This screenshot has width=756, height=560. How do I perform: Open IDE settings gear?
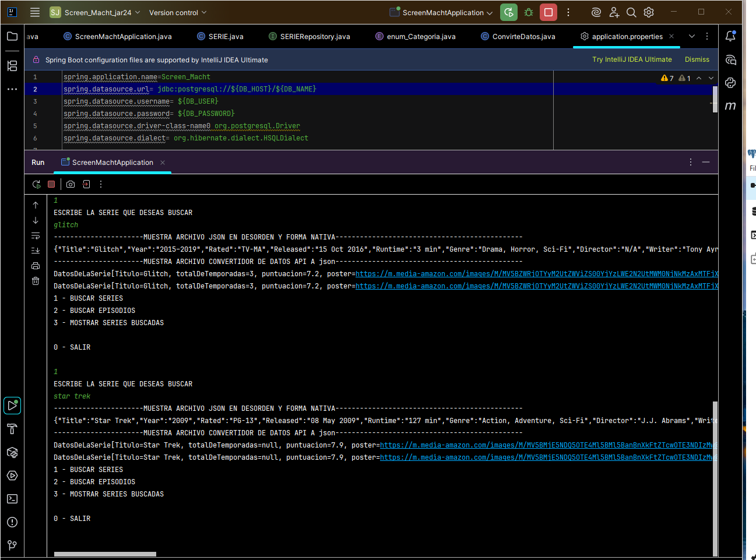pos(649,12)
